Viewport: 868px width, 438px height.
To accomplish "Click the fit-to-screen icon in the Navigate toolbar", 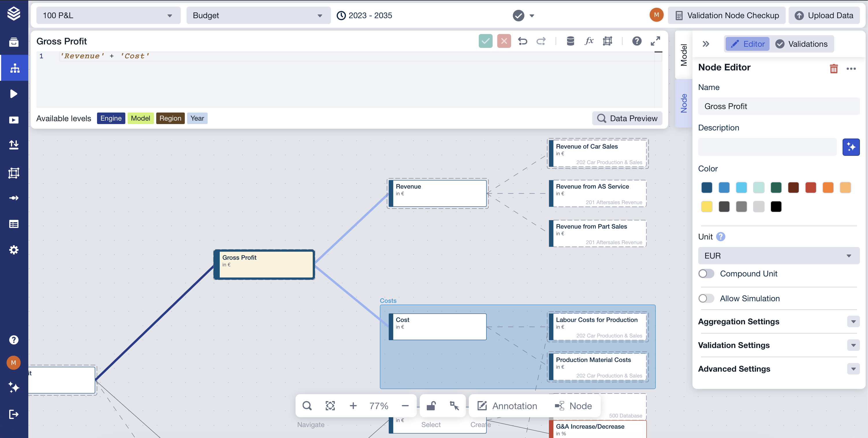I will coord(330,406).
